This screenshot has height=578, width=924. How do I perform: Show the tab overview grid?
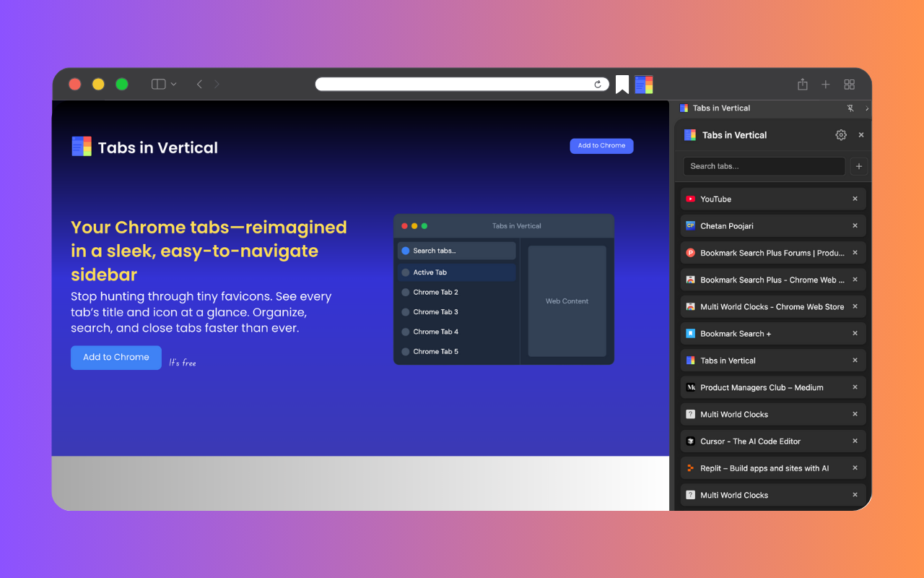[850, 85]
